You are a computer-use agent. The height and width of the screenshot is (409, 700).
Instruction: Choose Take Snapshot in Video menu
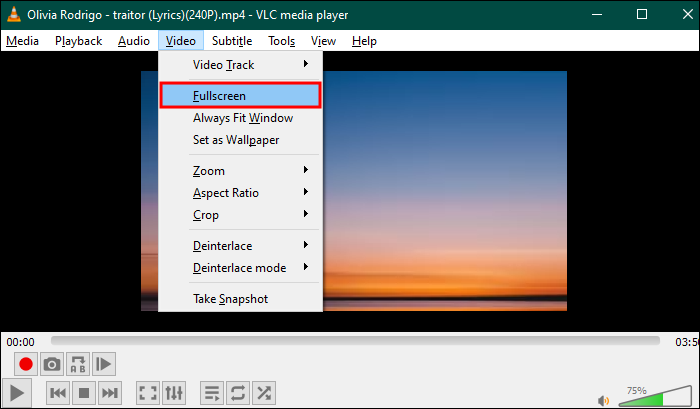pos(240,299)
